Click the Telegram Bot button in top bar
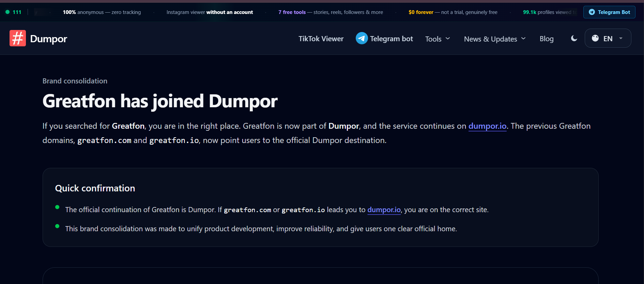Viewport: 644px width, 284px height. 609,12
